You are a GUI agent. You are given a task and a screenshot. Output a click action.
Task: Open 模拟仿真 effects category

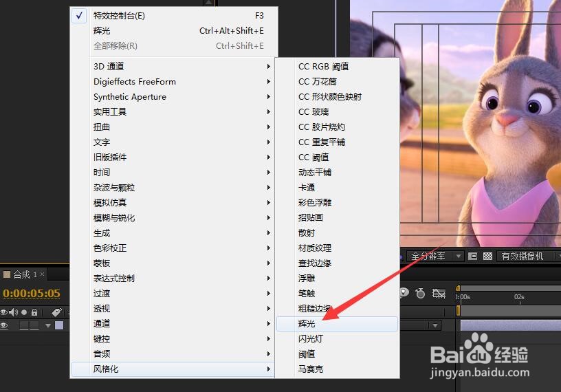click(x=173, y=203)
